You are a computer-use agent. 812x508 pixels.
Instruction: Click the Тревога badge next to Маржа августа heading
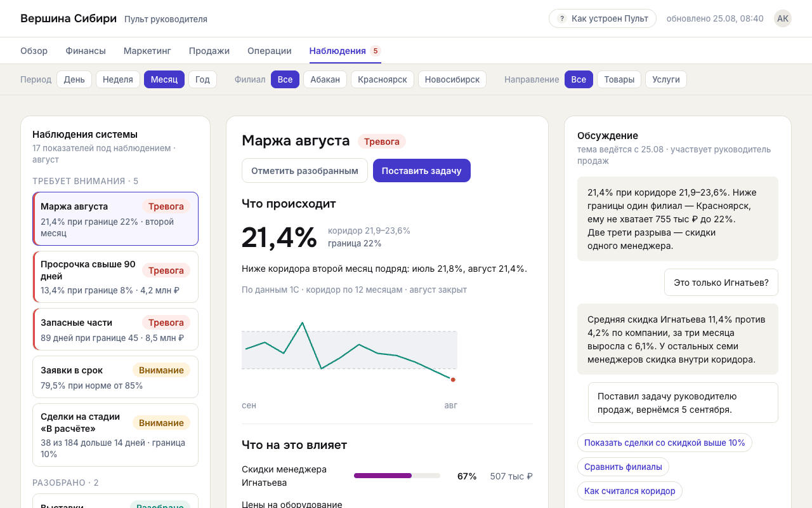point(382,141)
